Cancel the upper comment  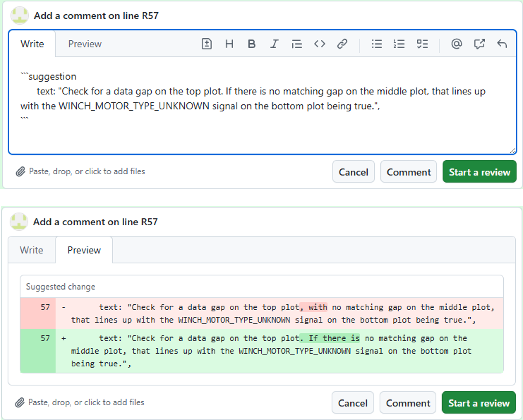coord(353,172)
